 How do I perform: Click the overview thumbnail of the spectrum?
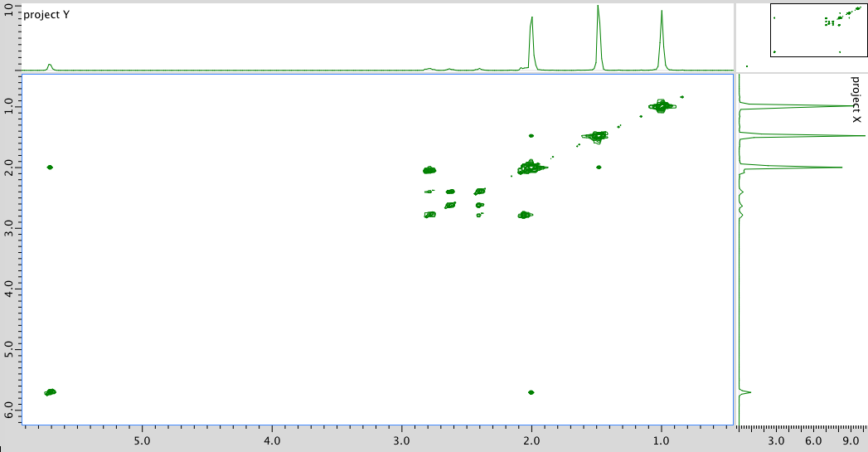(817, 29)
